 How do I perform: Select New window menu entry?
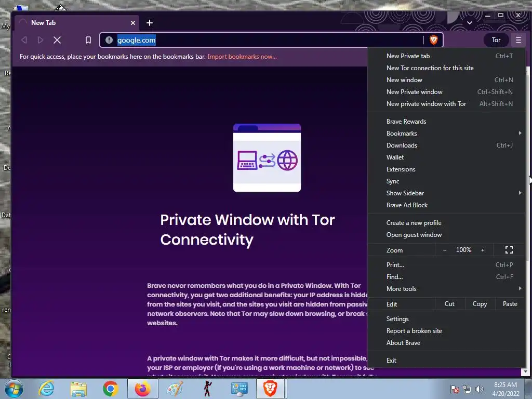tap(446, 79)
